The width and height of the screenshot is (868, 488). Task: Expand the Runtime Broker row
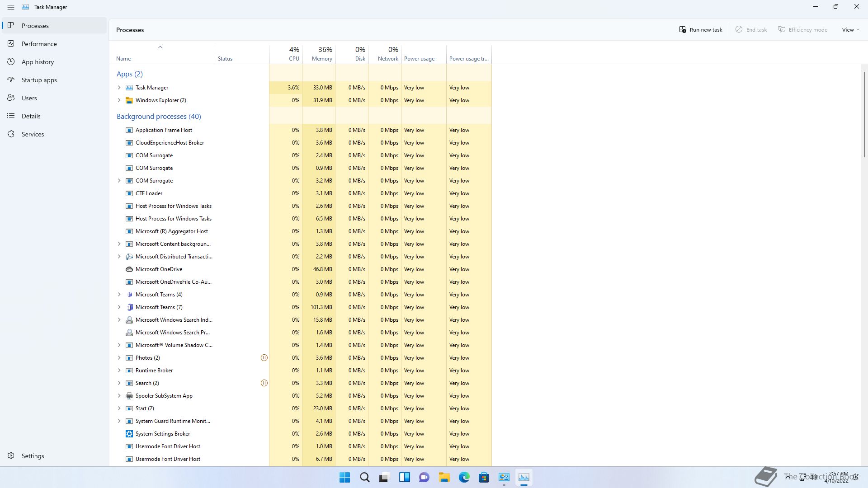point(119,371)
